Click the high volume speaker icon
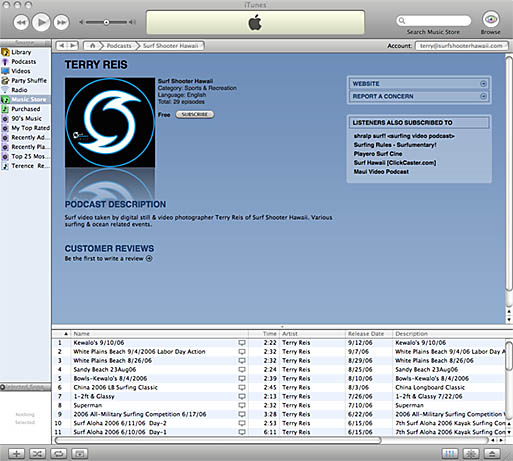513x461 pixels. pyautogui.click(x=132, y=22)
